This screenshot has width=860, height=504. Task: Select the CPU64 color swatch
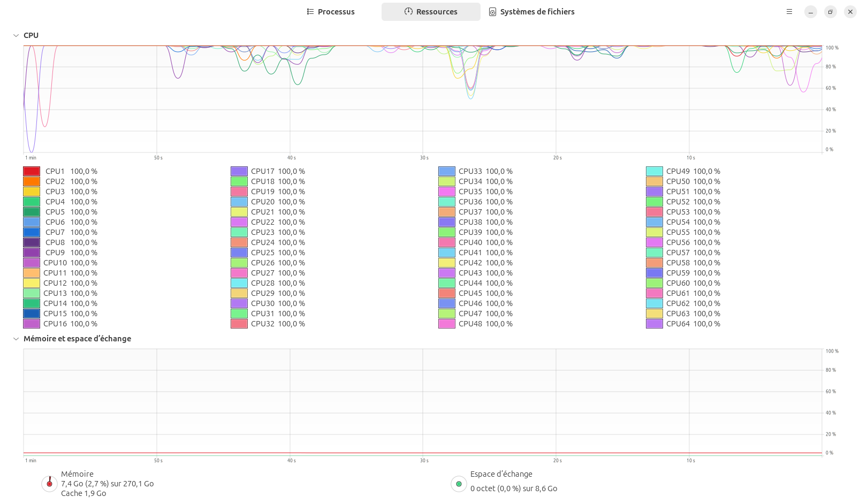coord(654,324)
